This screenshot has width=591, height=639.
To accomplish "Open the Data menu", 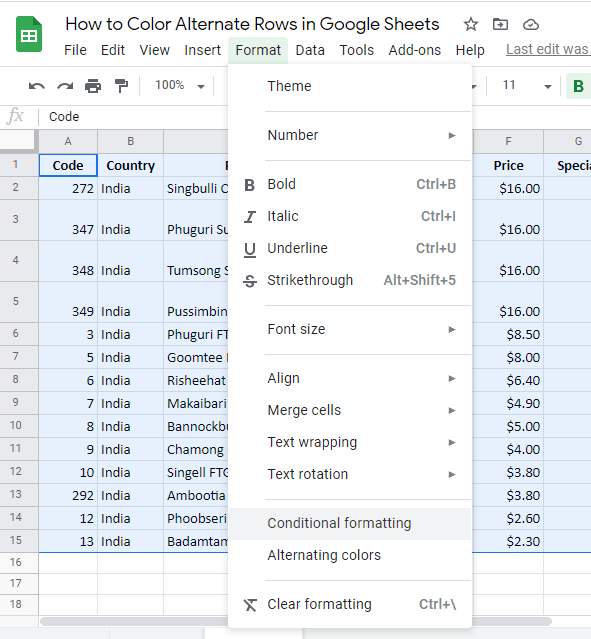I will pos(310,50).
